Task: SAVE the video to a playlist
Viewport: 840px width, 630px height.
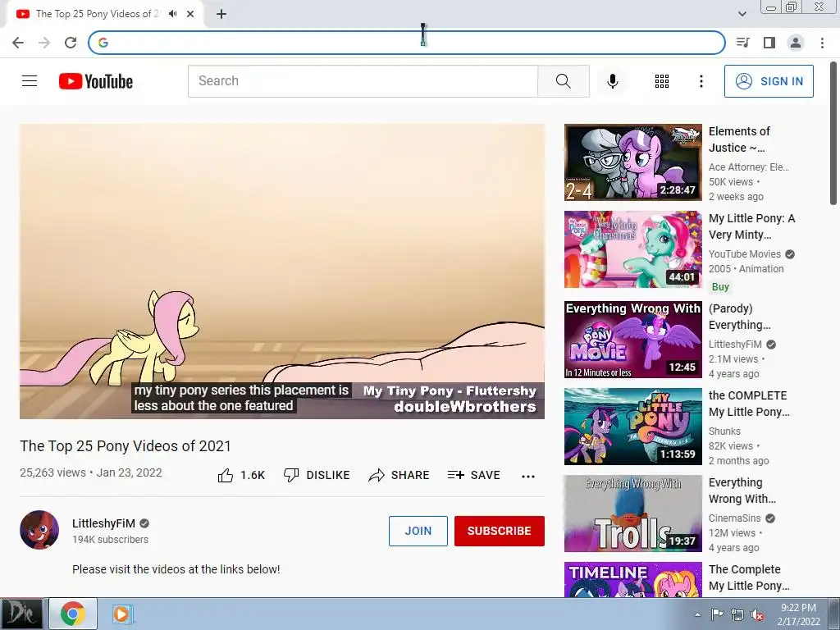Action: point(473,475)
